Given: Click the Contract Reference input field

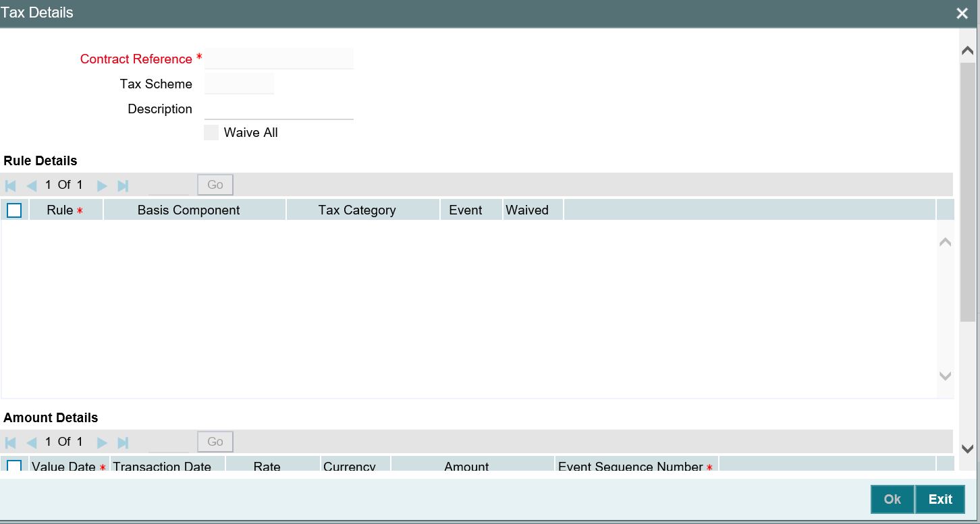Looking at the screenshot, I should 279,59.
